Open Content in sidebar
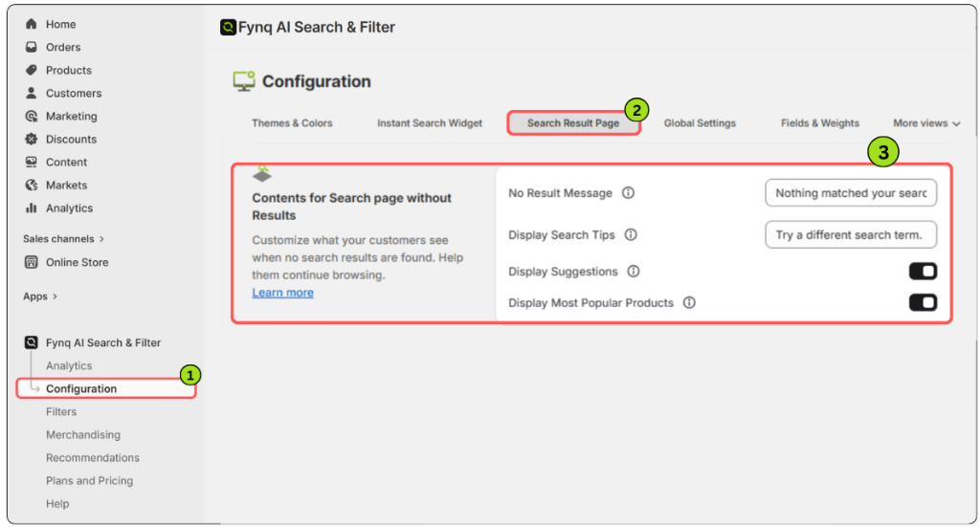Viewport: 980px width, 527px height. [x=66, y=162]
